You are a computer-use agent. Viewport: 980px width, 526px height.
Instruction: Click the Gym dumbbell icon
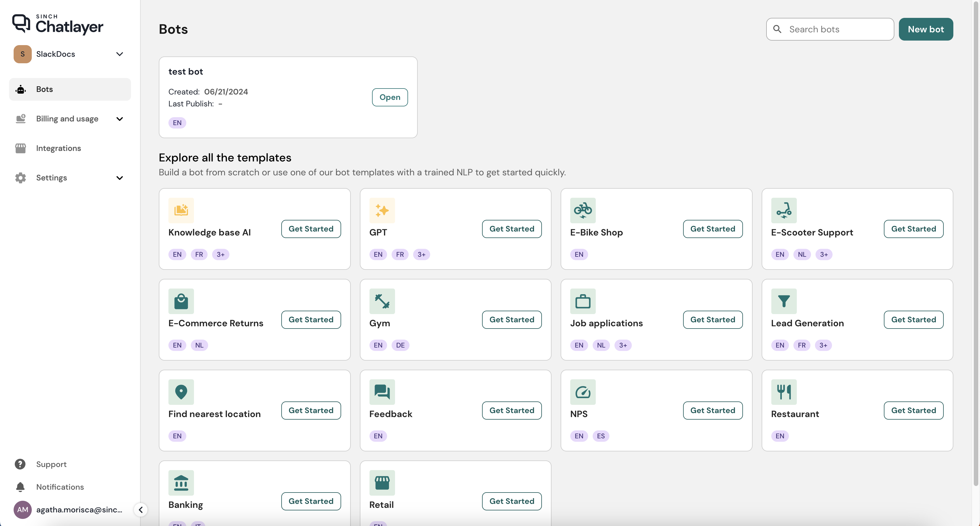(382, 301)
